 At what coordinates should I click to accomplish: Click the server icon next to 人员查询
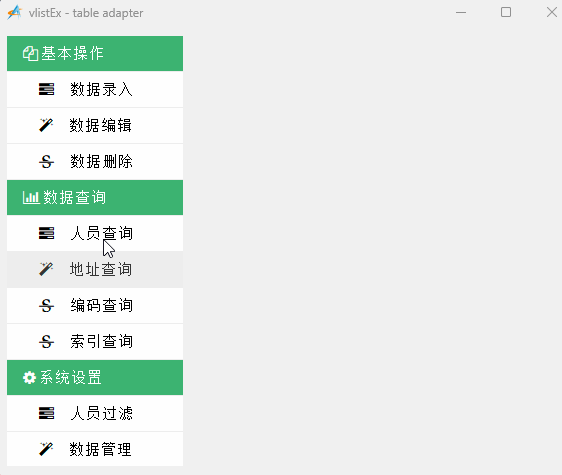coord(46,233)
